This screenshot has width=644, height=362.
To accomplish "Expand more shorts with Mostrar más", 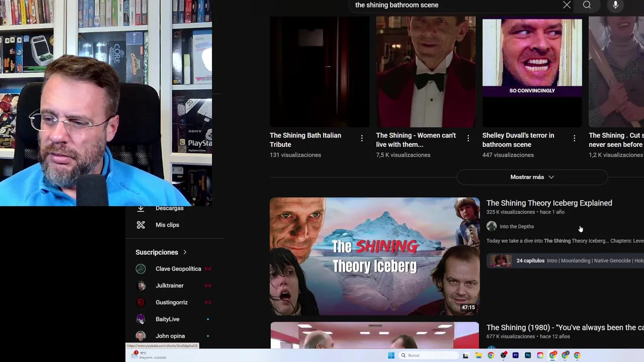I will coord(532,177).
